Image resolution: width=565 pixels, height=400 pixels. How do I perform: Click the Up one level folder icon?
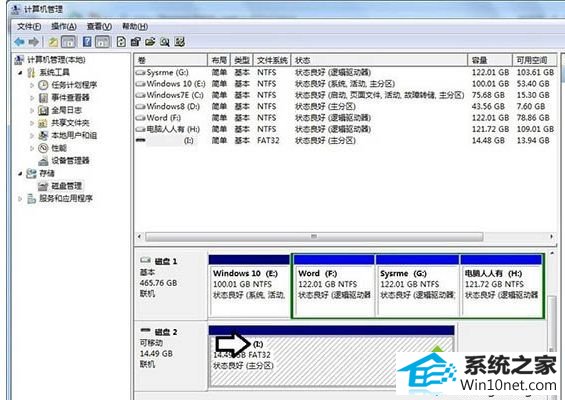pyautogui.click(x=53, y=42)
